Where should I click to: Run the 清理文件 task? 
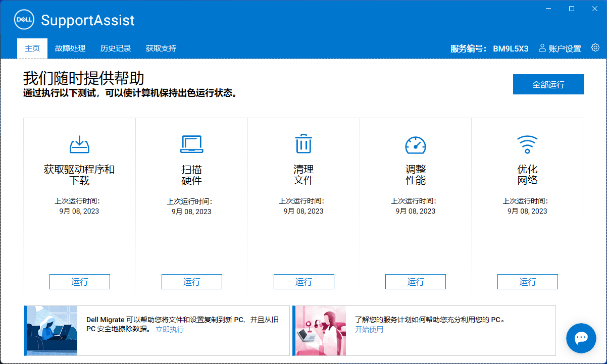click(x=304, y=282)
